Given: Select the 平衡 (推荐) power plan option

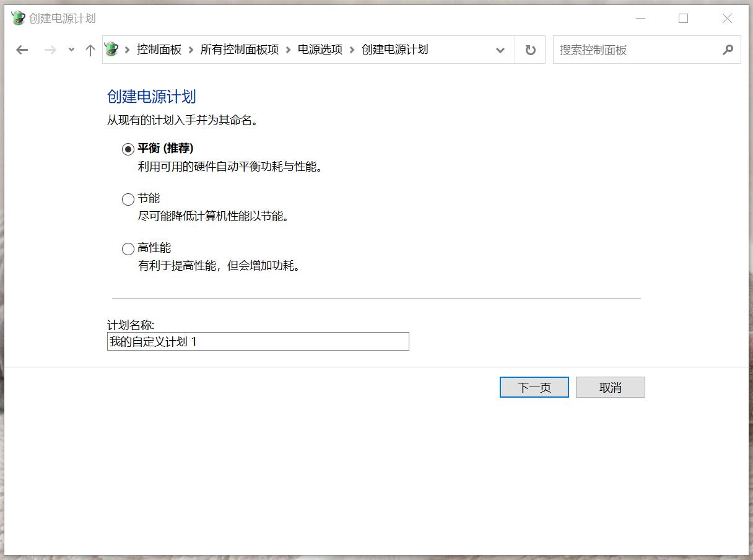Looking at the screenshot, I should pyautogui.click(x=128, y=148).
